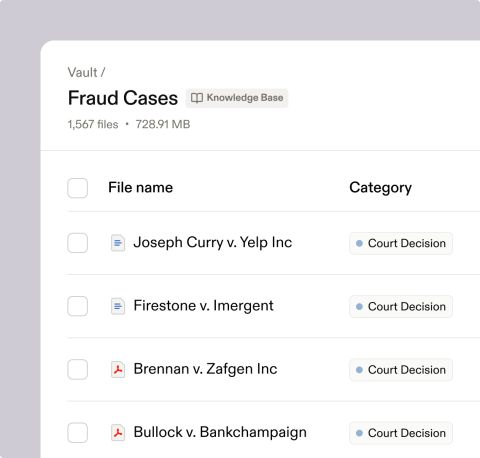Click the document icon beside Firestone v. Imergent

(118, 306)
